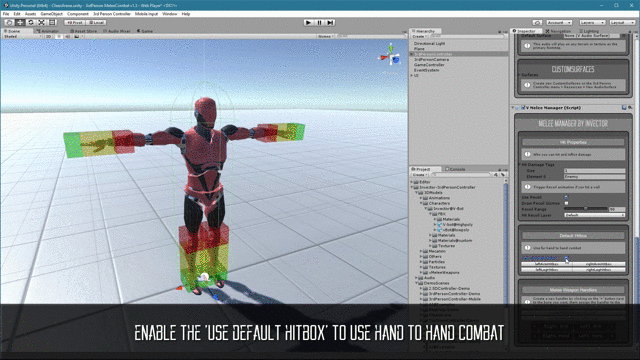This screenshot has width=640, height=360.
Task: Toggle V Melee Manager enabled checkbox
Action: (523, 108)
